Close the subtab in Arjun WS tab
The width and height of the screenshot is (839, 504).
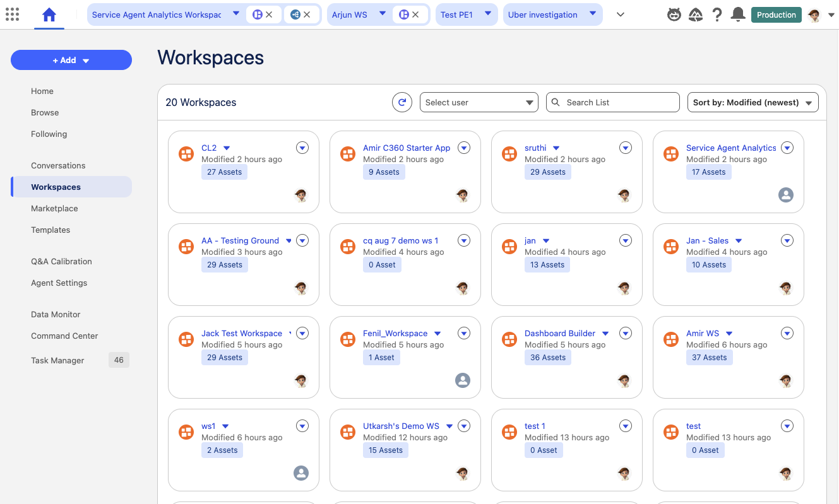[x=415, y=15]
